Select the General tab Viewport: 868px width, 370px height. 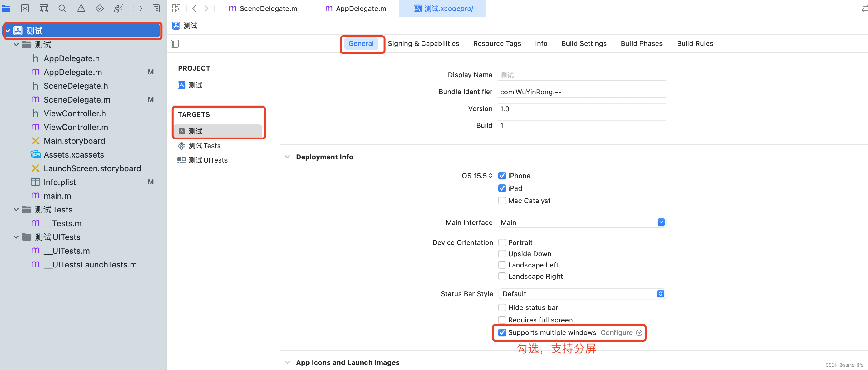pyautogui.click(x=361, y=43)
